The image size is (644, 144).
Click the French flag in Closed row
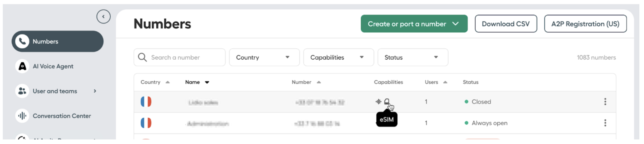(x=146, y=102)
